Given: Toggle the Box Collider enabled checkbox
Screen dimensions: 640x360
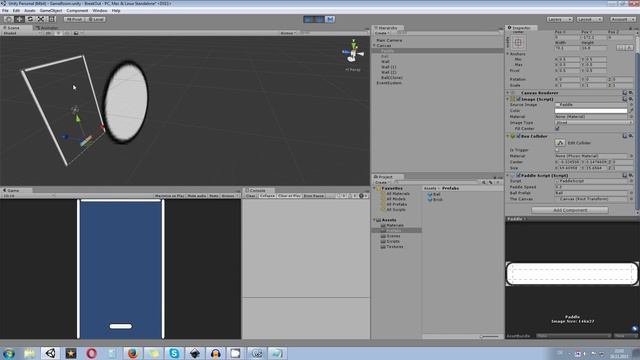Looking at the screenshot, I should tap(518, 136).
